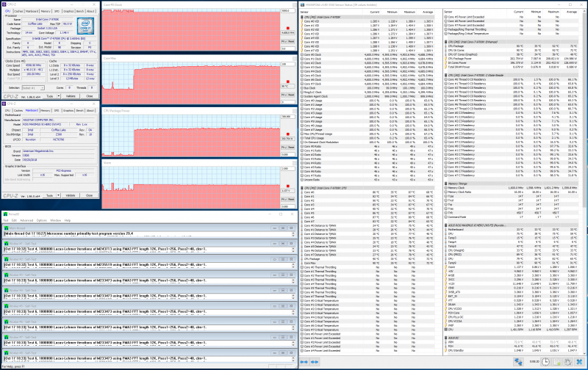Click Reset in the Core Max graph

(x=291, y=95)
